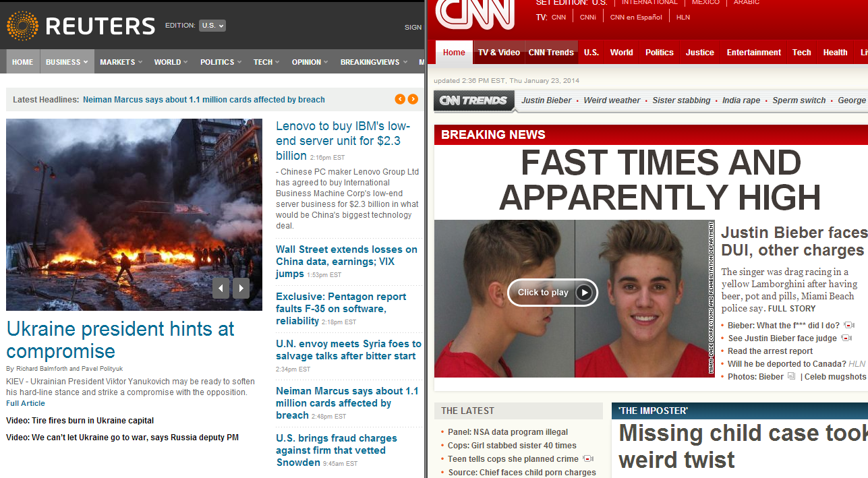Image resolution: width=868 pixels, height=478 pixels.
Task: Click video icon beside 'See Justin Bieber face judge'
Action: click(x=847, y=338)
